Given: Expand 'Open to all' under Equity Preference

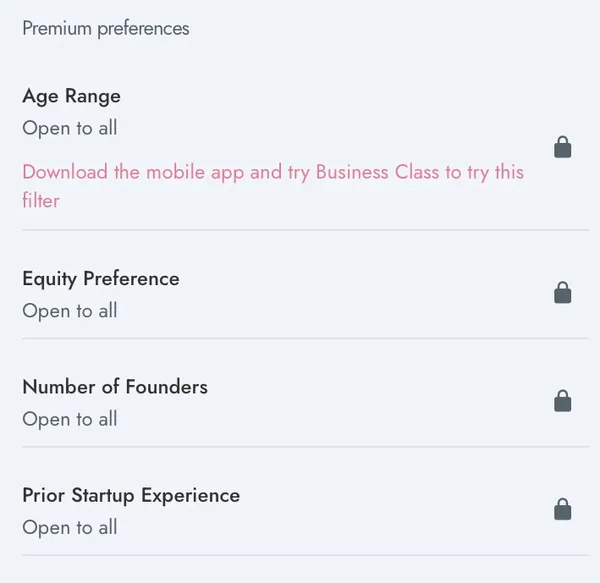Looking at the screenshot, I should click(70, 311).
